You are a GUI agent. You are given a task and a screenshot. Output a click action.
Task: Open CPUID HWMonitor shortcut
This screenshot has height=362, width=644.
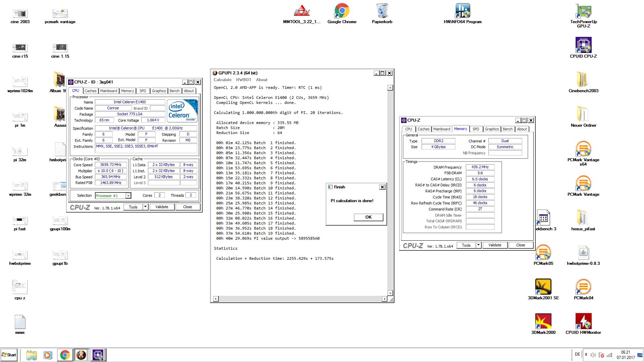[583, 324]
